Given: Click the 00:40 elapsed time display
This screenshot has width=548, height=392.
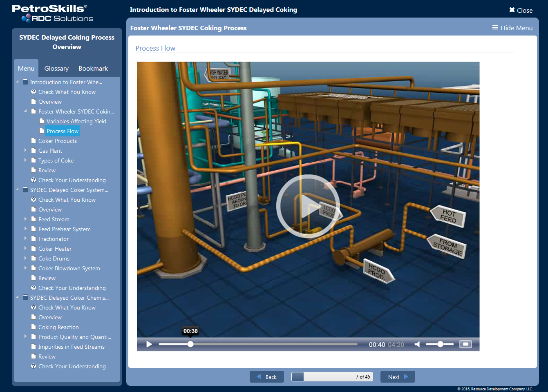Looking at the screenshot, I should click(x=377, y=345).
